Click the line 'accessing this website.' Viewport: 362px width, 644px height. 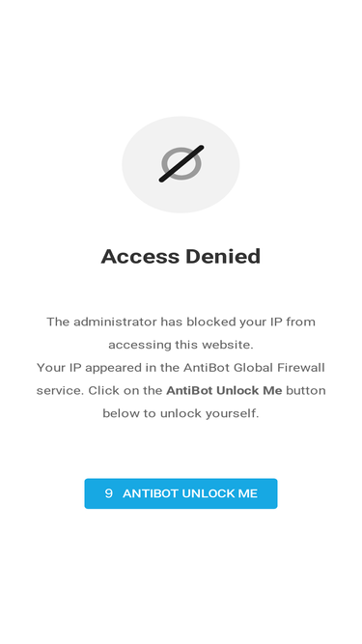click(181, 345)
